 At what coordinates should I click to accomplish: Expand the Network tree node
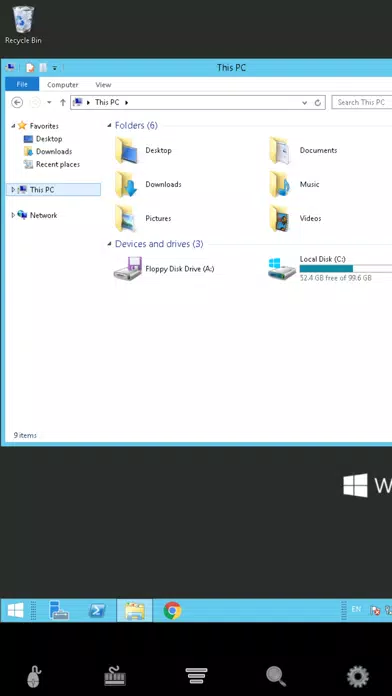pyautogui.click(x=13, y=215)
